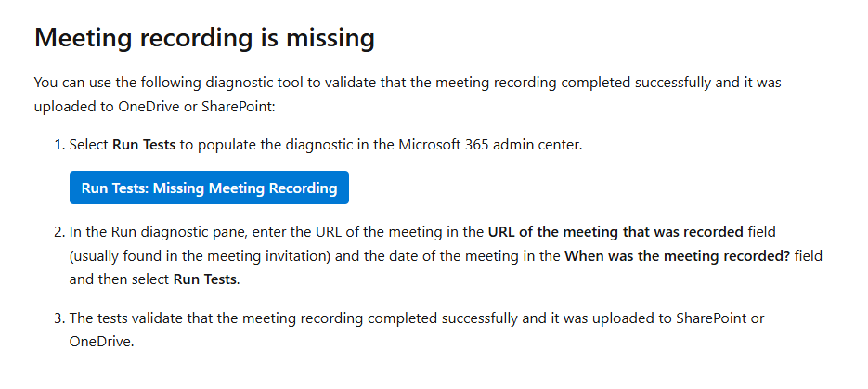Click list number 1 marker
The width and height of the screenshot is (868, 389).
tap(58, 146)
